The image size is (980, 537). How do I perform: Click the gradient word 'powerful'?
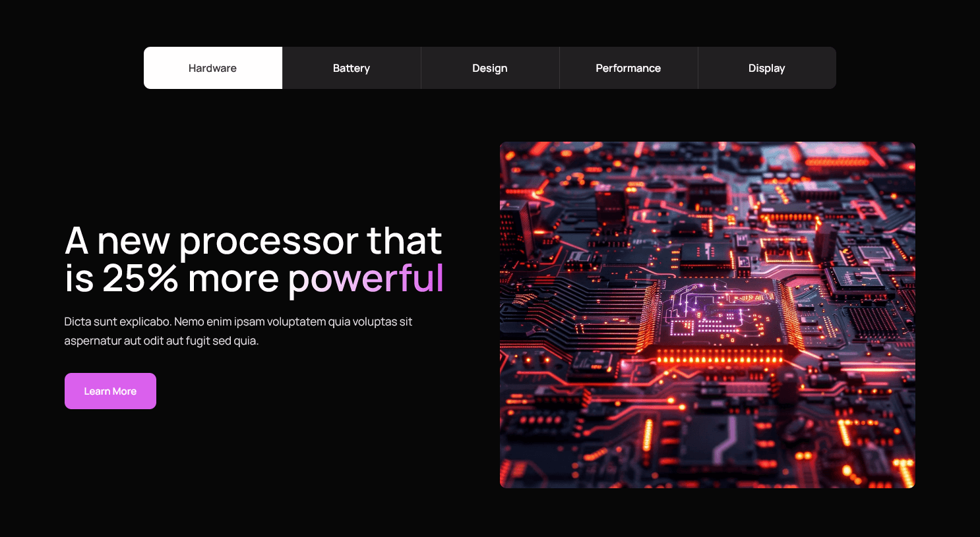[x=366, y=279]
